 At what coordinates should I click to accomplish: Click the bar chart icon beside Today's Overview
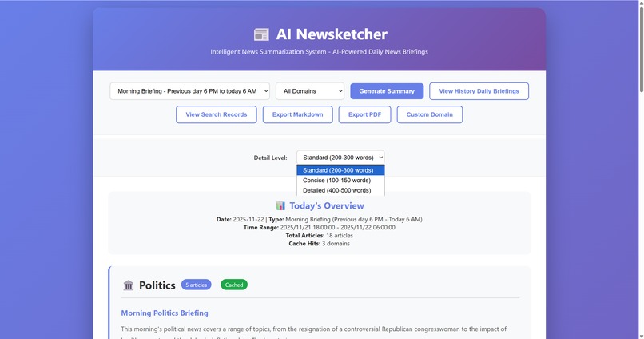(280, 205)
